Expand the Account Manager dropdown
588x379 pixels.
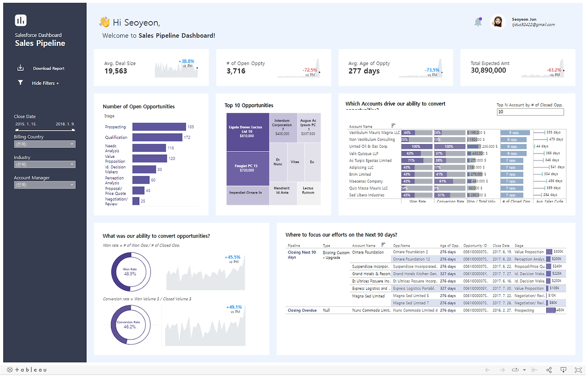(44, 185)
